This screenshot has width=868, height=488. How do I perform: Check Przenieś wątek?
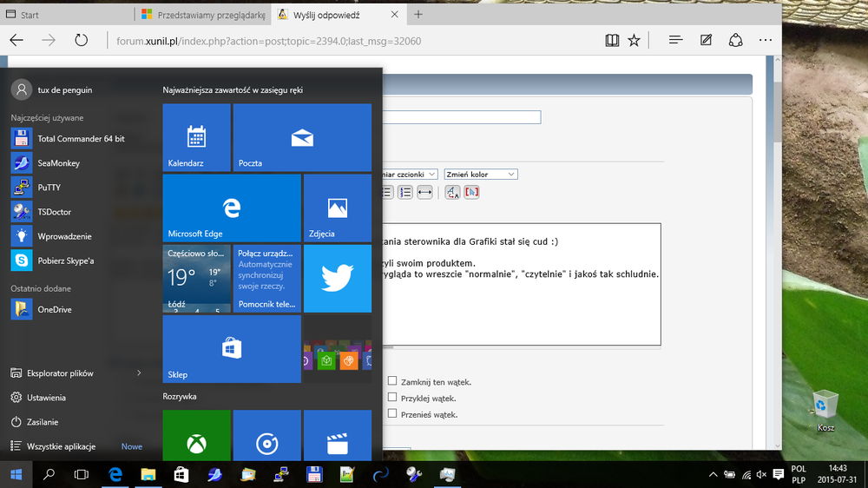point(392,413)
